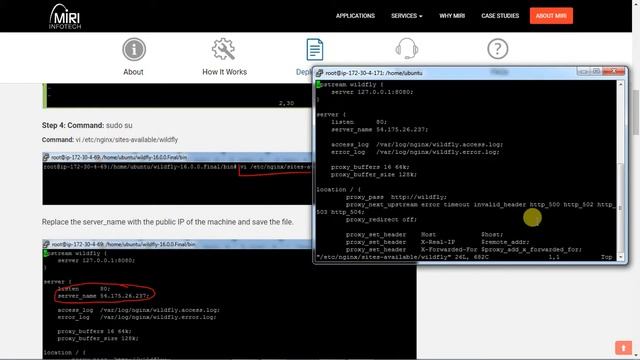Expand the SERVICES dropdown menu
The width and height of the screenshot is (640, 360).
point(407,16)
